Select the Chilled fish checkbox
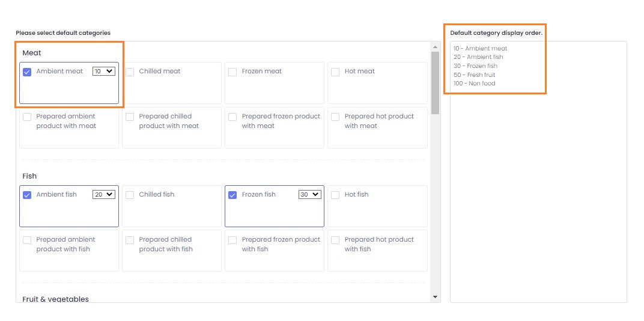Screen dimensions: 644x321 click(x=130, y=195)
